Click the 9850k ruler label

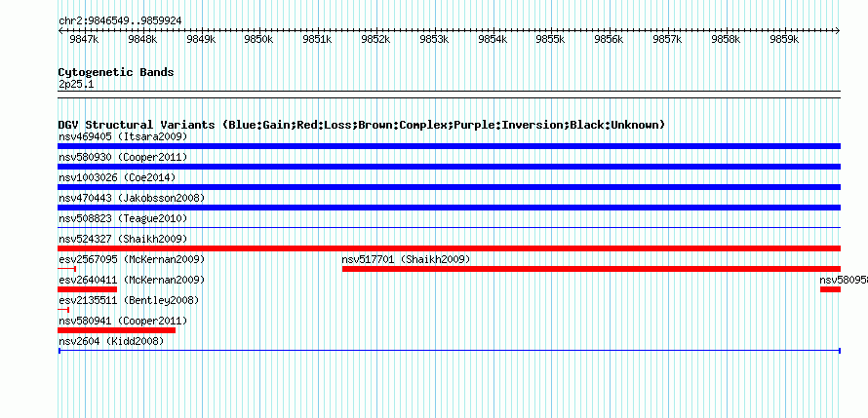coord(259,39)
